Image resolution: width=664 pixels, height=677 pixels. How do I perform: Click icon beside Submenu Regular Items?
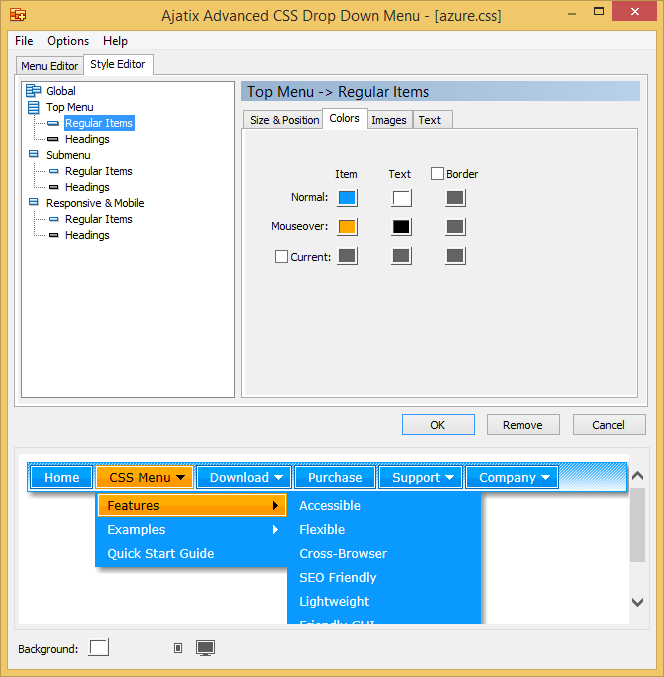tap(54, 171)
